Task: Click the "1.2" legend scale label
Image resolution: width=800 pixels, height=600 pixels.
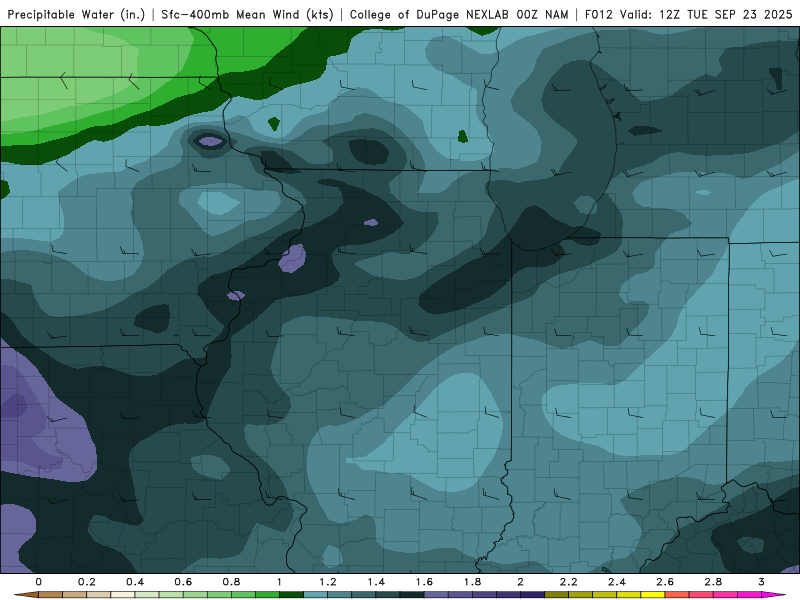Action: pos(328,582)
